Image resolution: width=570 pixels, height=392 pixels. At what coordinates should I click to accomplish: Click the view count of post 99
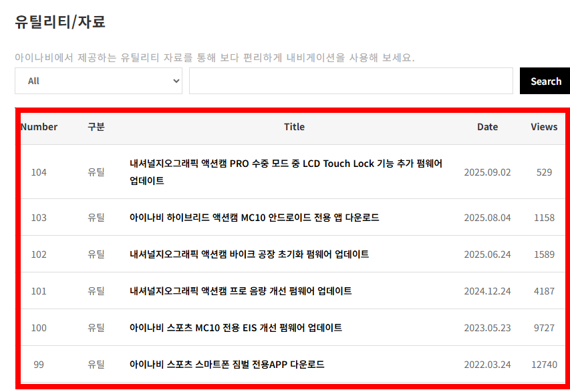click(543, 364)
